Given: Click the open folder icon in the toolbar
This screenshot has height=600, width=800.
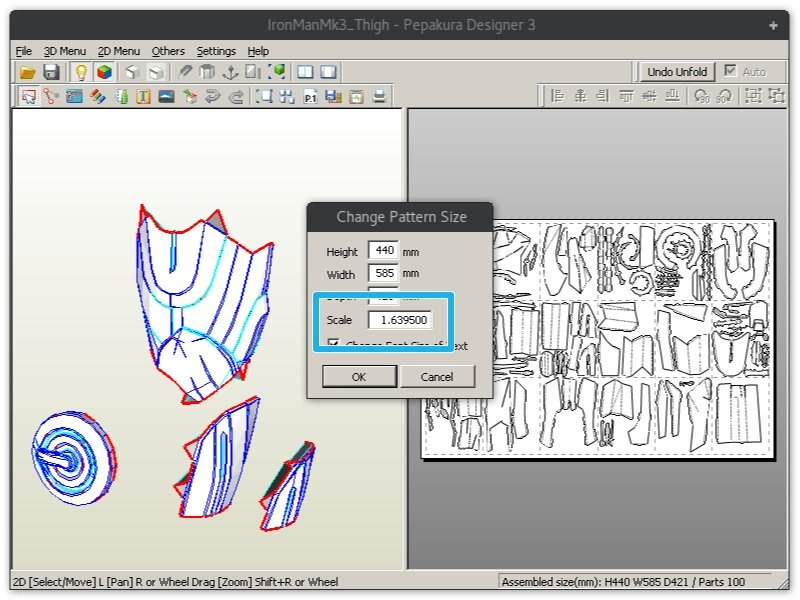Looking at the screenshot, I should pyautogui.click(x=28, y=72).
